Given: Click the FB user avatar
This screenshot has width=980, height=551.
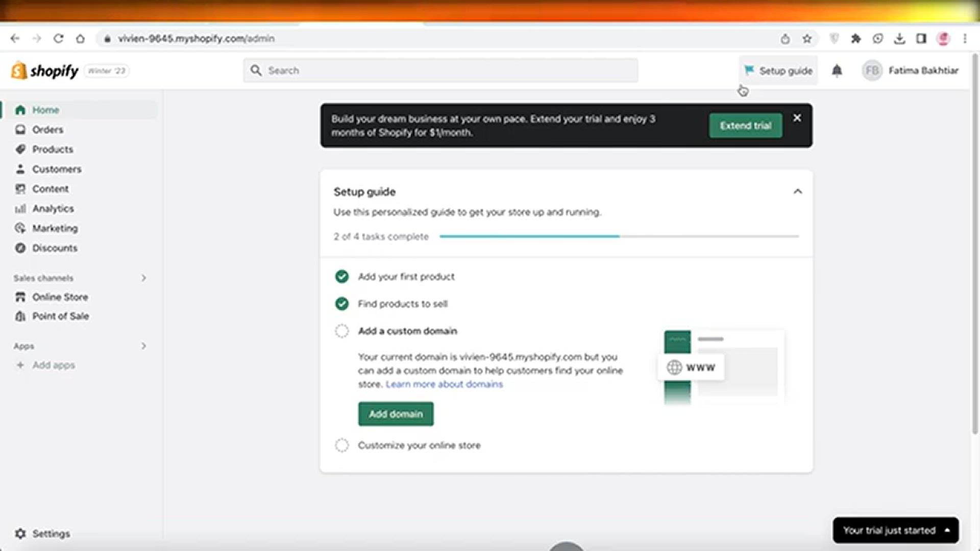Looking at the screenshot, I should (872, 70).
